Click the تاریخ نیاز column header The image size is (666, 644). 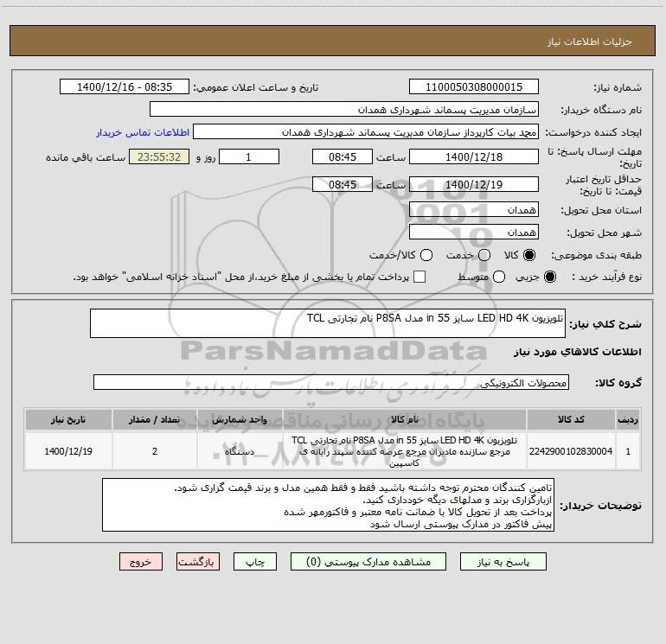(68, 419)
